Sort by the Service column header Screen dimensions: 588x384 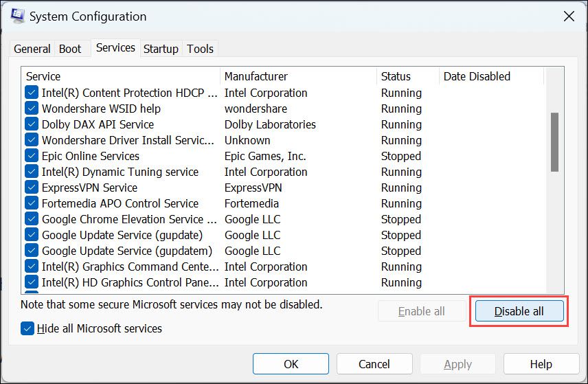[121, 76]
